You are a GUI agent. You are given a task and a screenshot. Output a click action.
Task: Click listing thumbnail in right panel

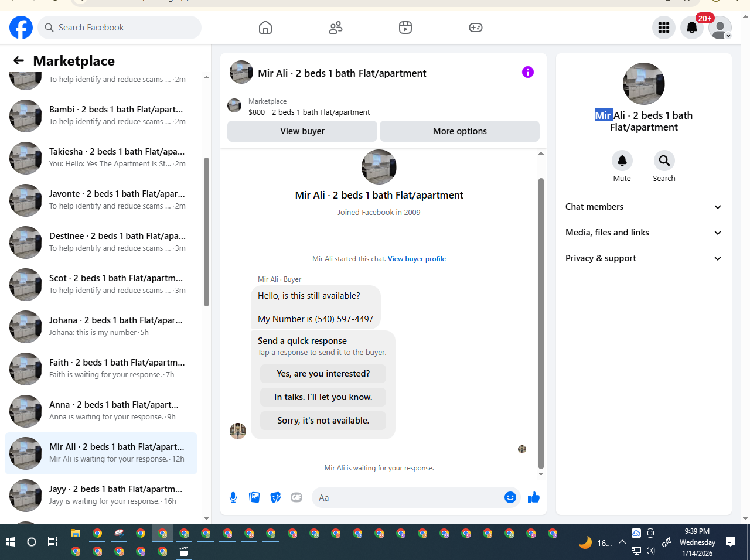tap(644, 84)
